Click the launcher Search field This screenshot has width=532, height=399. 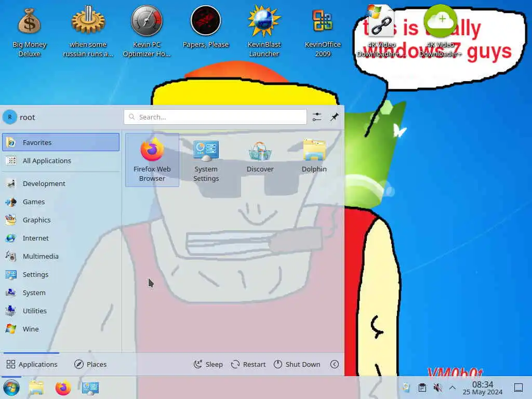click(215, 117)
